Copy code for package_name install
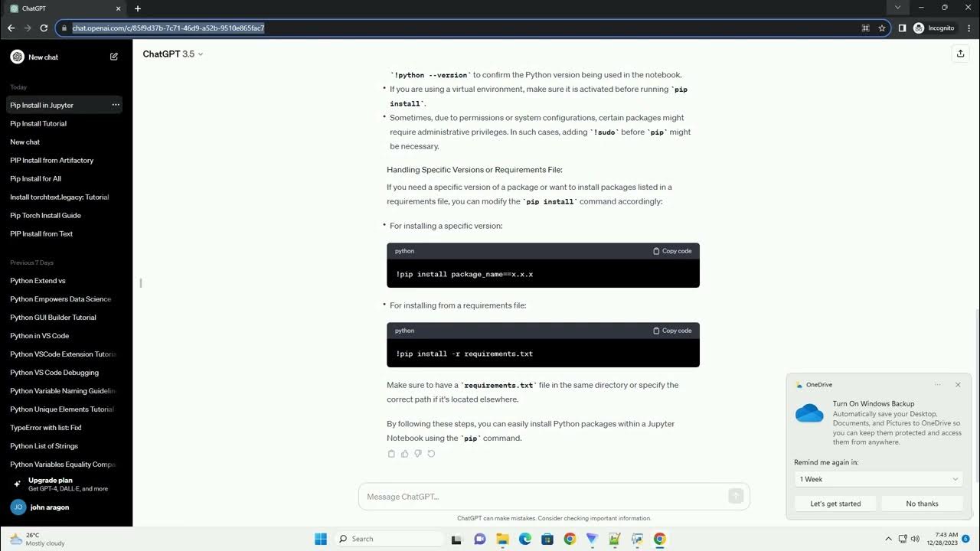This screenshot has width=980, height=551. [672, 251]
